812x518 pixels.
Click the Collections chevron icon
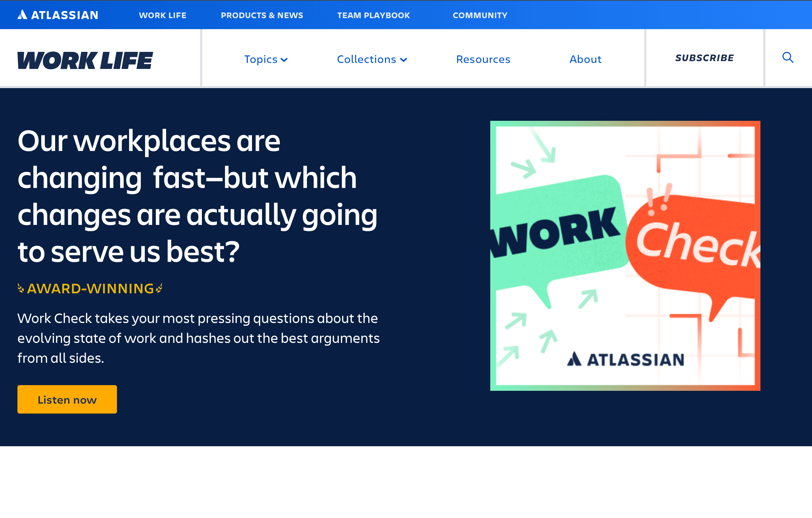(x=404, y=60)
